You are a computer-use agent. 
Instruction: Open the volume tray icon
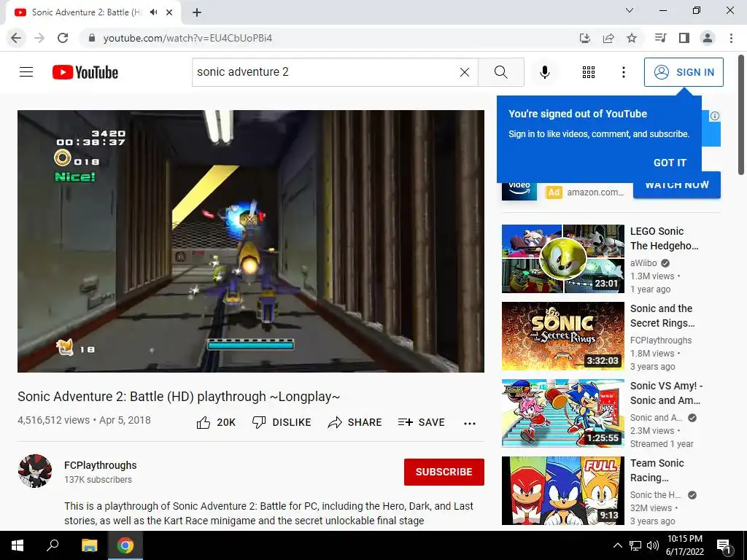click(653, 545)
